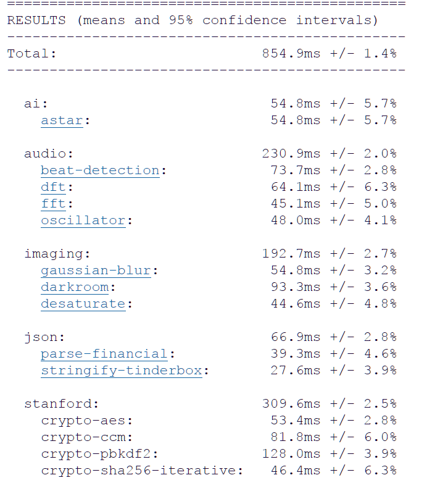Screen dimensions: 448x504
Task: Click the json category label
Action: click(x=43, y=337)
